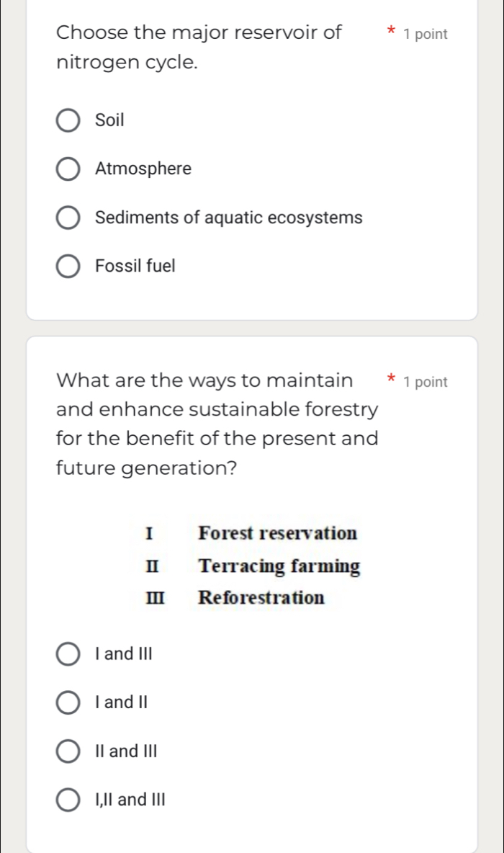
Task: Select the Fossil fuel radio button
Action: coord(68,266)
